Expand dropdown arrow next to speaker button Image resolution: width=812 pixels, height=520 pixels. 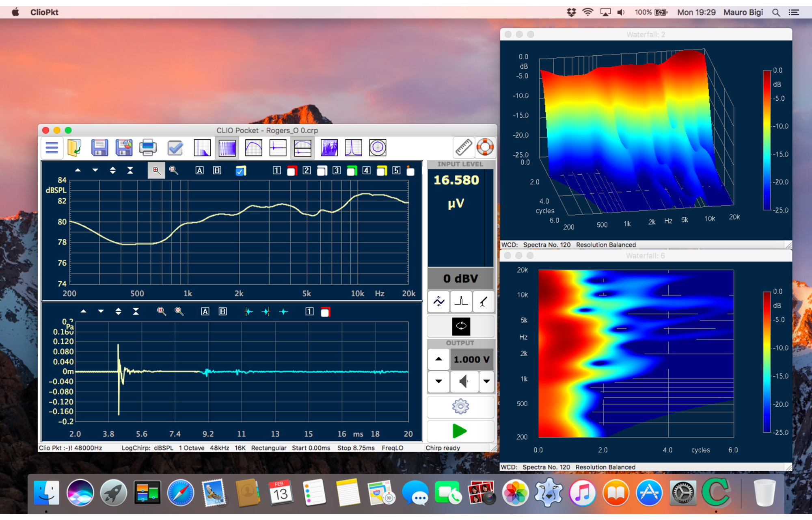coord(486,381)
